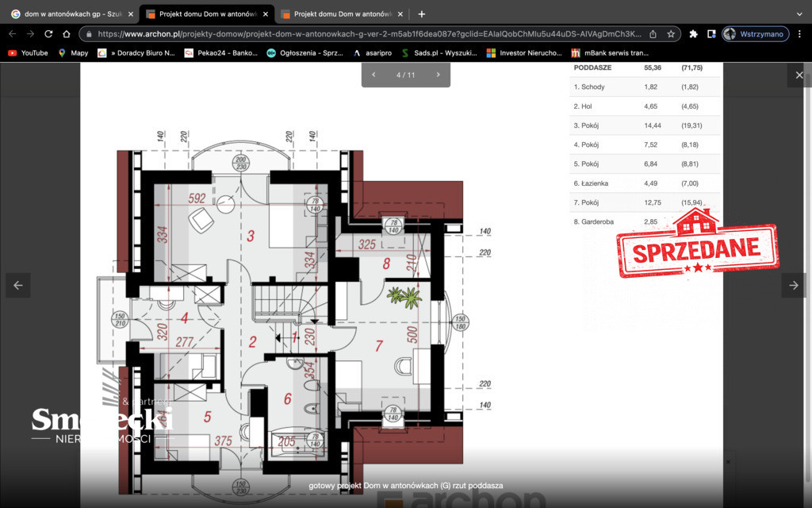This screenshot has height=508, width=812.
Task: Open a new browser tab
Action: pyautogui.click(x=422, y=14)
